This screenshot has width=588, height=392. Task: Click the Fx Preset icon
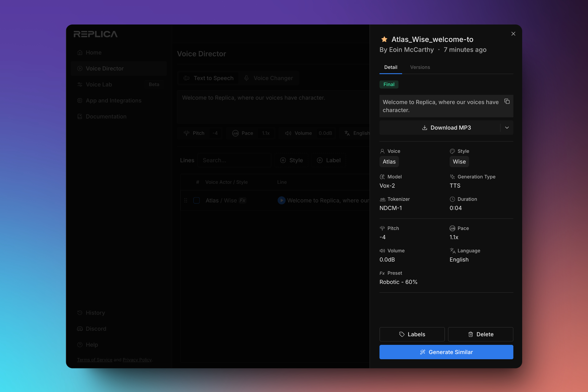pos(382,273)
